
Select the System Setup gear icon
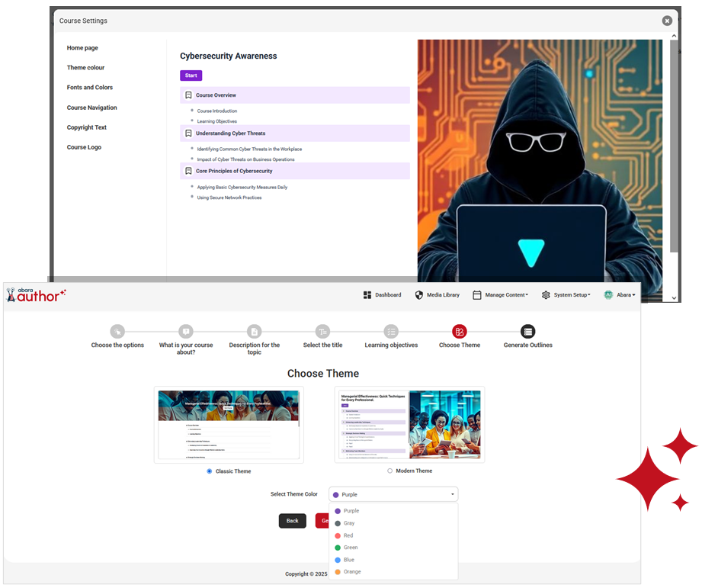[x=546, y=294]
